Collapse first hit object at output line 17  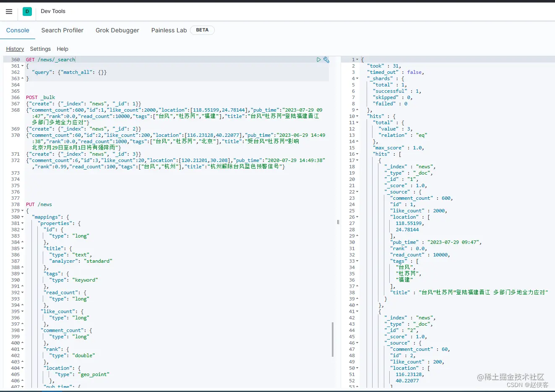(x=357, y=160)
